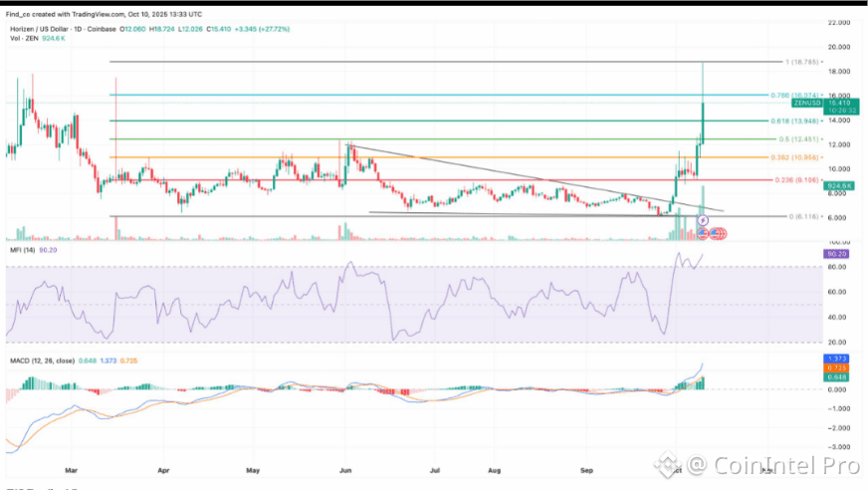Click the green 924.6K volume axis tag
Image resolution: width=868 pixels, height=490 pixels.
[x=839, y=186]
